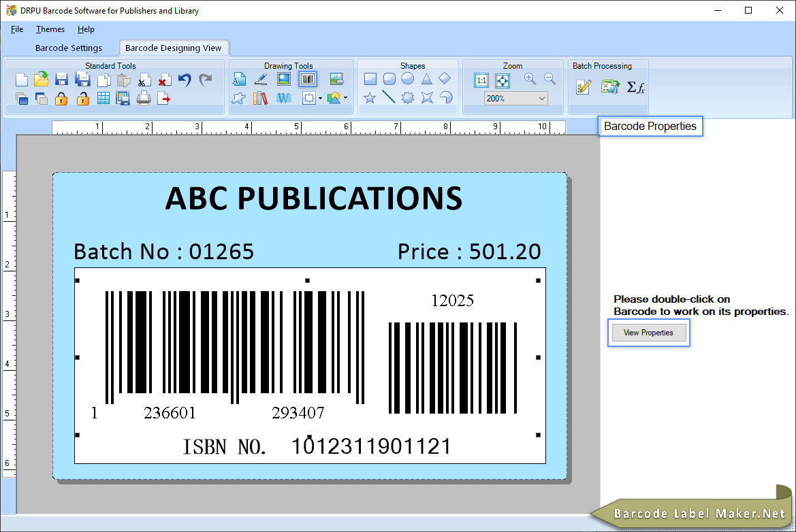Fit label to window with zoom-fit icon
Viewport: 796px width, 532px height.
tap(503, 80)
